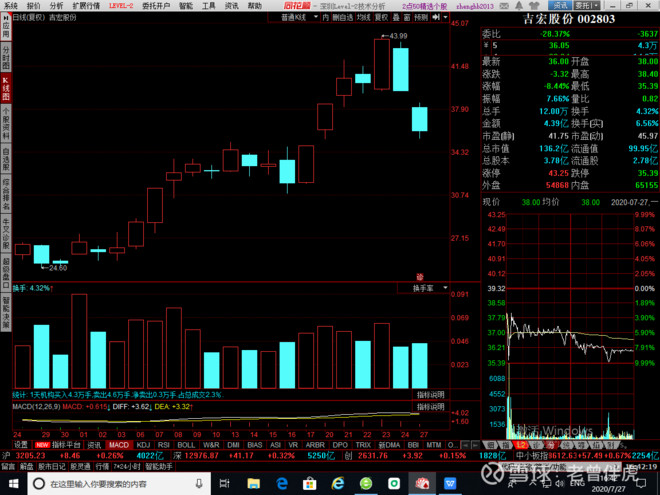Screen dimensions: 660x495
Task: Click the 设置 button below the chart
Action: point(21,445)
